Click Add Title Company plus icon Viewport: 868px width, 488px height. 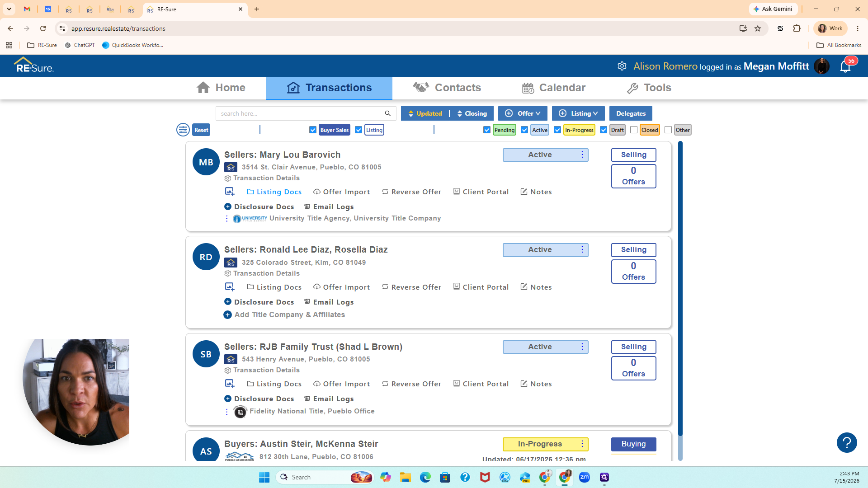click(228, 314)
